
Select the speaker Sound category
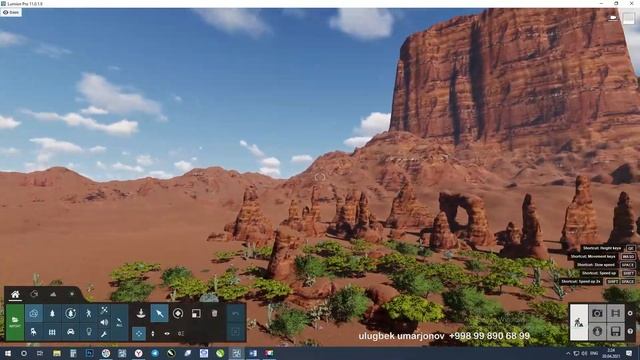(104, 322)
